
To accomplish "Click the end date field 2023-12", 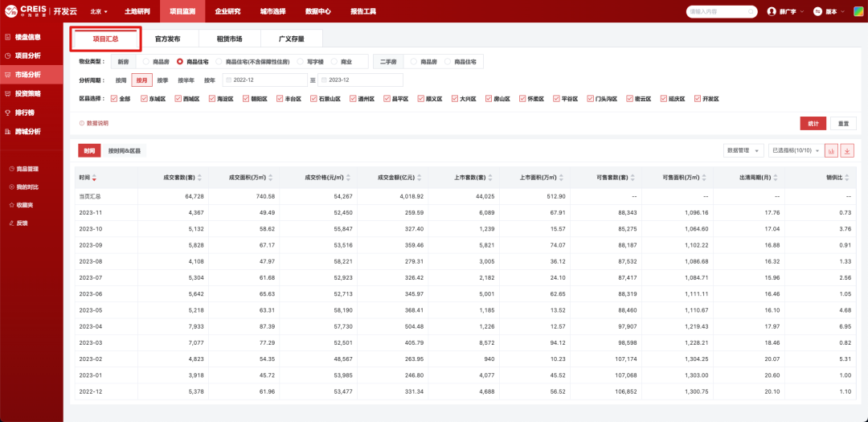I will [360, 80].
